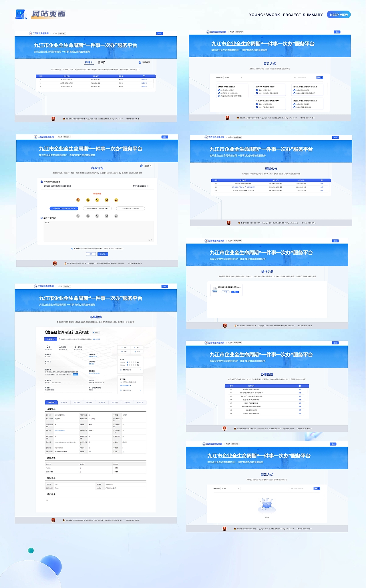This screenshot has width=366, height=588.
Task: Open 切换区域 dropdown on 我要评价 page
Action: [x=67, y=137]
